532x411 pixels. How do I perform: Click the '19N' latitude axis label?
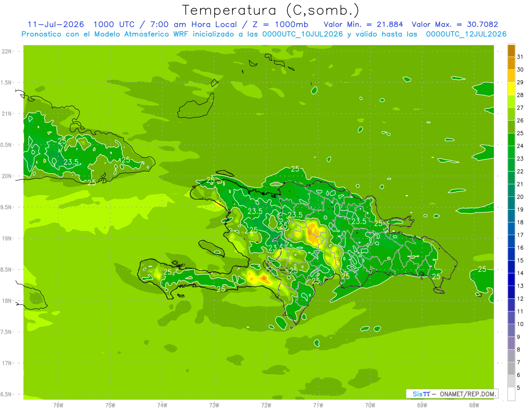[x=7, y=239]
